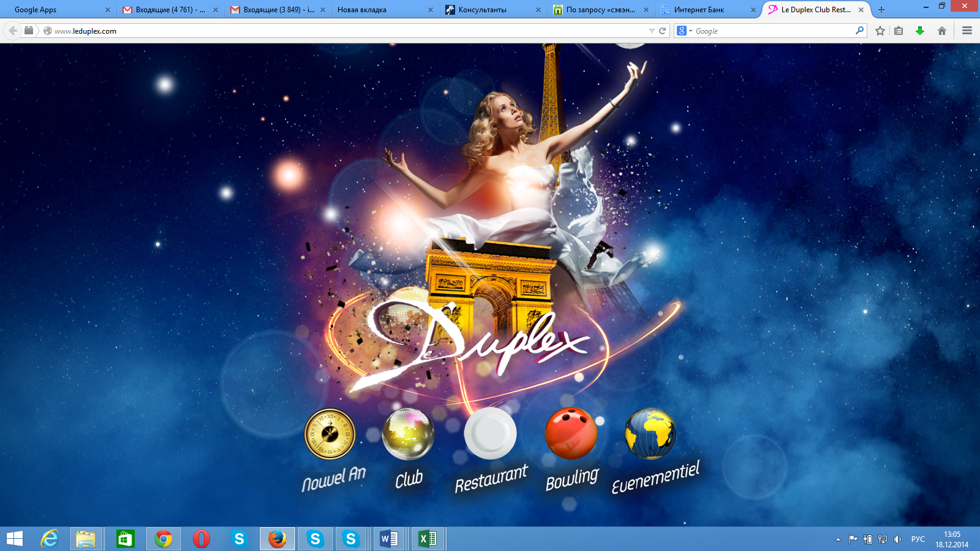Viewport: 980px width, 551px height.
Task: Switch to the Google Apps tab
Action: 58,10
